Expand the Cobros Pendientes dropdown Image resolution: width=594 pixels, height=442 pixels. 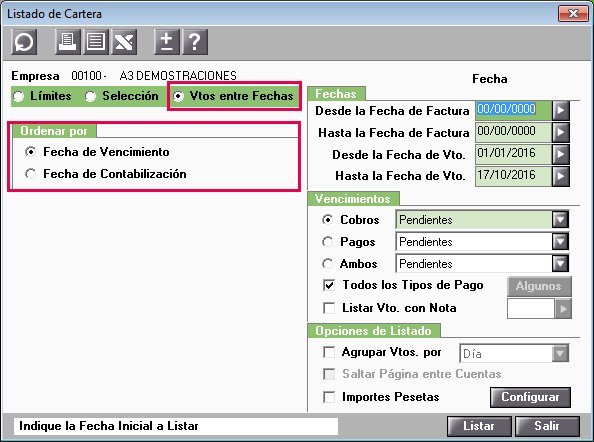point(560,220)
